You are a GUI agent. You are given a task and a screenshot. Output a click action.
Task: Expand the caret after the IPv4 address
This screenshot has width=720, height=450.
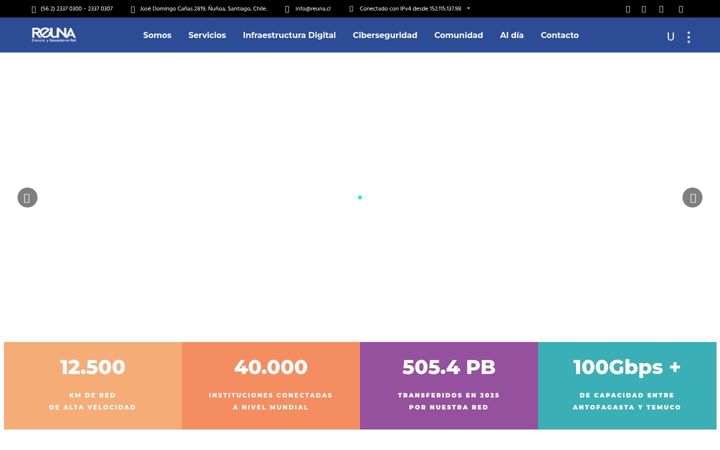point(468,8)
